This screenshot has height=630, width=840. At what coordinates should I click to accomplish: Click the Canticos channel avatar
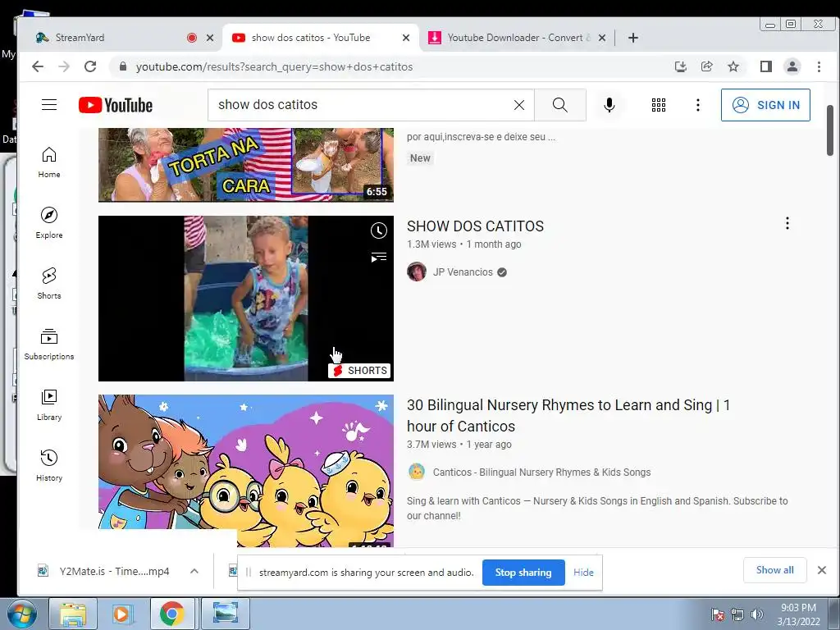(417, 472)
